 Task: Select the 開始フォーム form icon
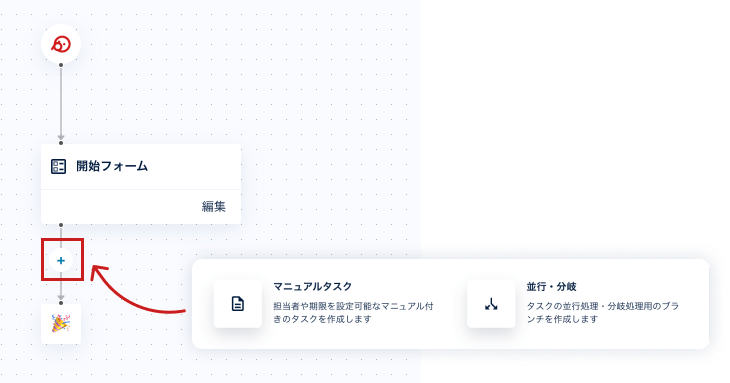[x=59, y=167]
